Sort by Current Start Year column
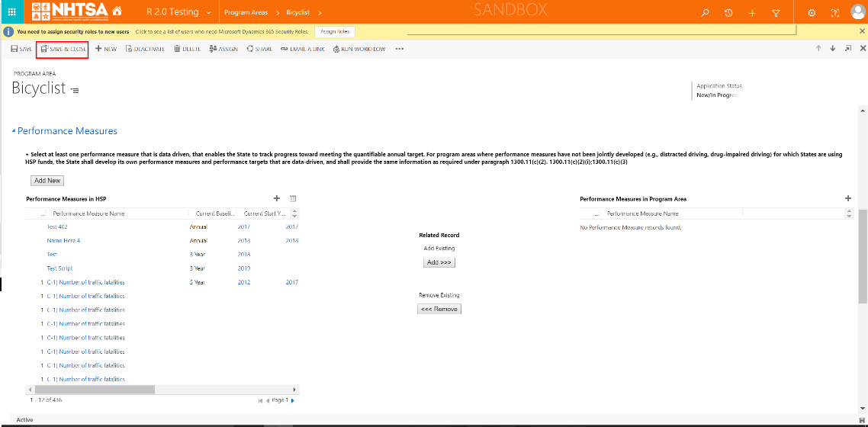This screenshot has height=427, width=868. [x=264, y=213]
